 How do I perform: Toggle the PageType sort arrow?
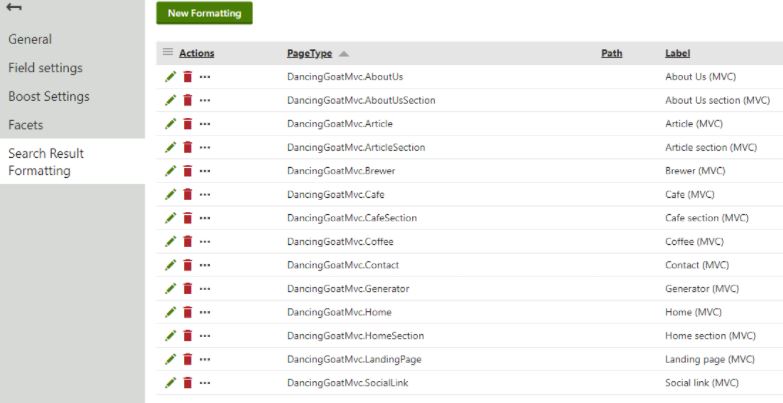(344, 53)
